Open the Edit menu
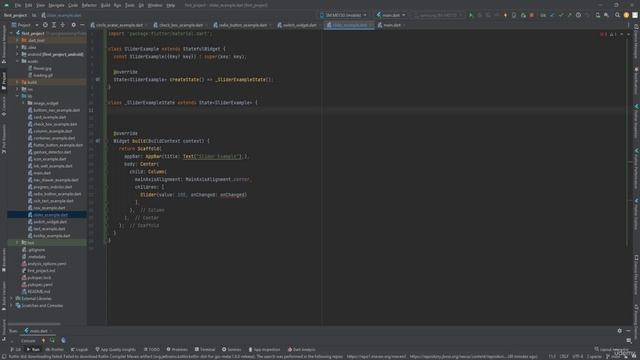 pyautogui.click(x=29, y=5)
